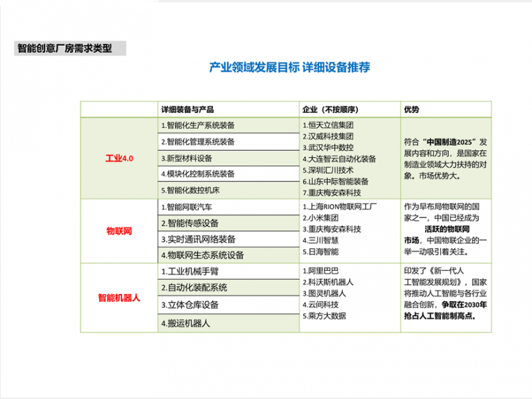Click row 3.新型材料设备
Viewport: 532px width, 399px height.
point(228,158)
